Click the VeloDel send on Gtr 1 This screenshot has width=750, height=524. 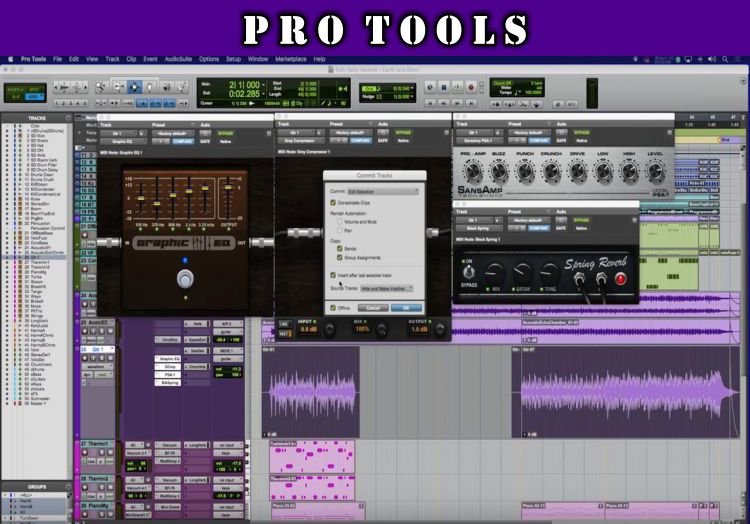click(197, 351)
